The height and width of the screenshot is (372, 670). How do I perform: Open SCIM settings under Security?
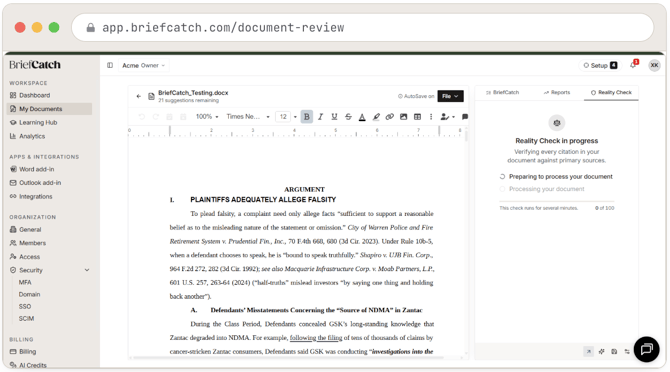tap(26, 319)
